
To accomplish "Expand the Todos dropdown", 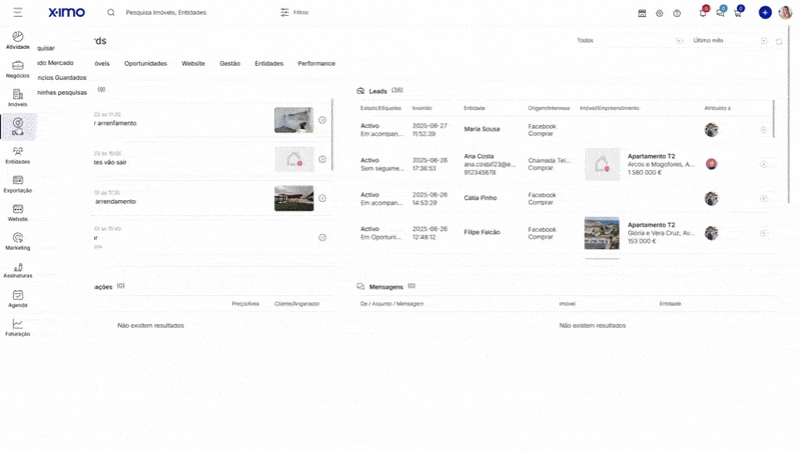I will click(x=630, y=41).
